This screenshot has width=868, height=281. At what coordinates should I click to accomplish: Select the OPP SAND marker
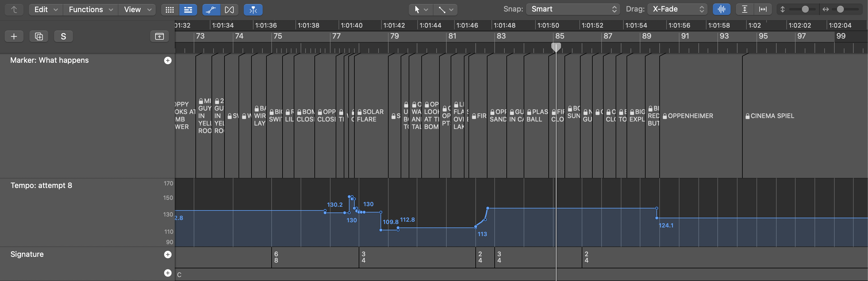pyautogui.click(x=498, y=115)
